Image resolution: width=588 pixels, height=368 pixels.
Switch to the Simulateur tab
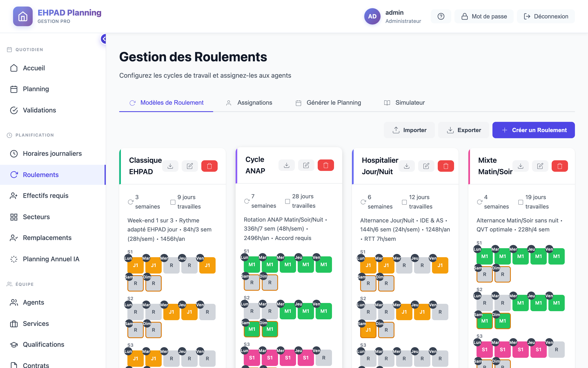coord(404,103)
